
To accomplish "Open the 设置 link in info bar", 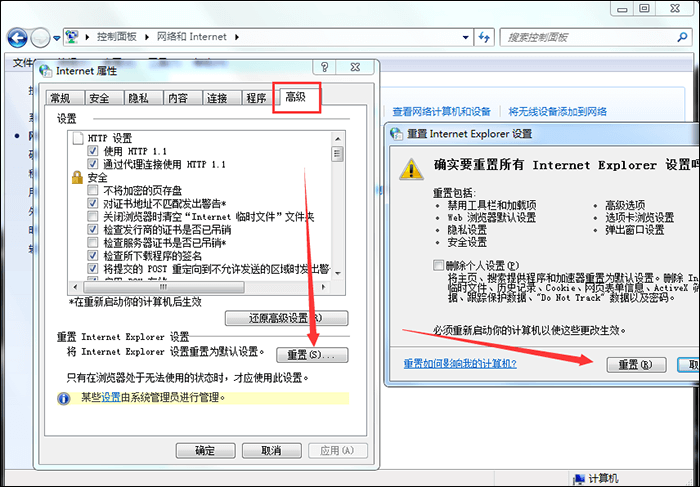I will [x=111, y=397].
